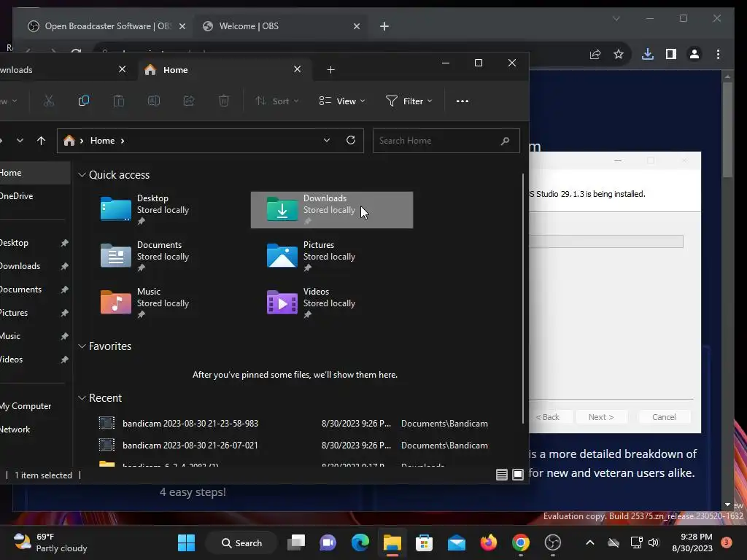Open File Explorer from taskbar
Image resolution: width=747 pixels, height=560 pixels.
pos(392,542)
